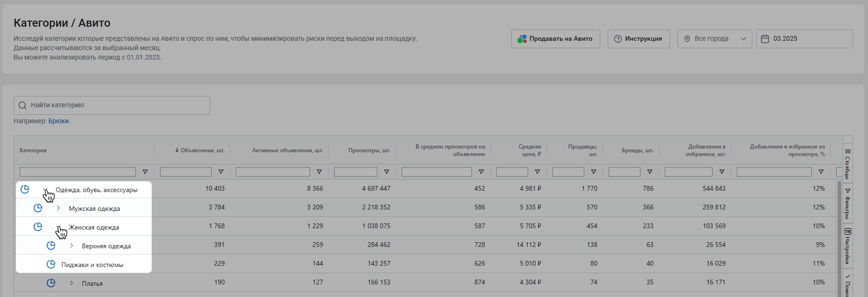This screenshot has width=868, height=297.
Task: Open filter icon for Бренды column
Action: point(650,172)
